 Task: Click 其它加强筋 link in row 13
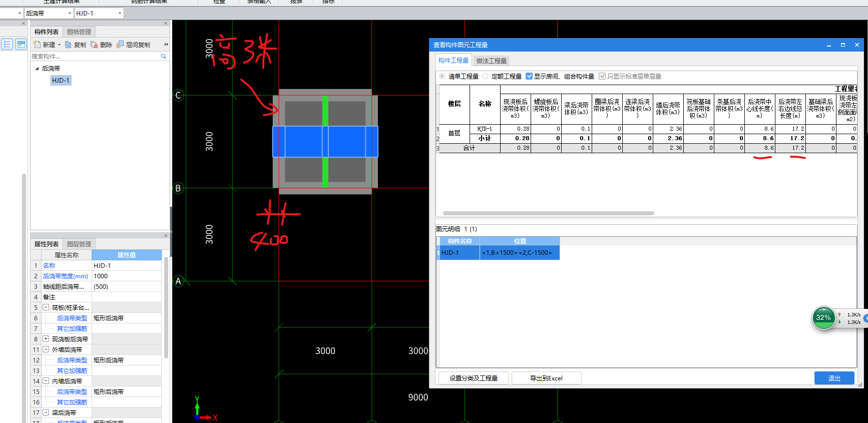[72, 370]
